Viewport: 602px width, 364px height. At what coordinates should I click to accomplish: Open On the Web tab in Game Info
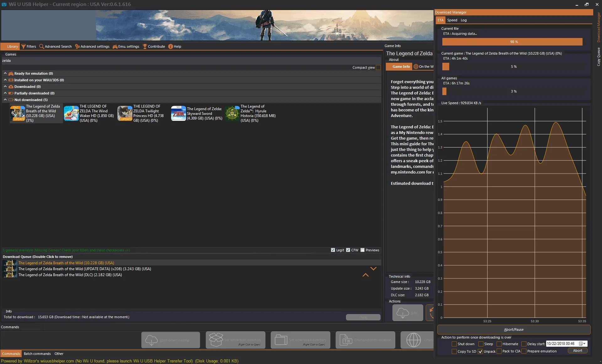point(424,67)
